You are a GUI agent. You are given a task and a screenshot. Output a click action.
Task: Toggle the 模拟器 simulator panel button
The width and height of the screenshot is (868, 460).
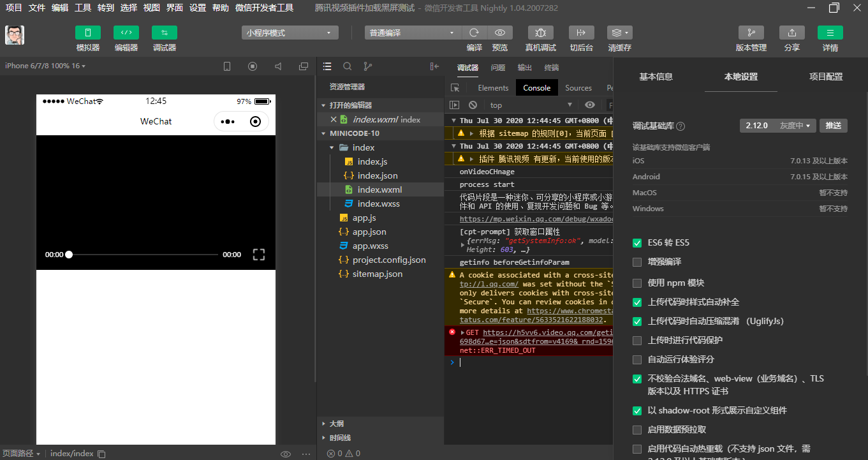(88, 33)
